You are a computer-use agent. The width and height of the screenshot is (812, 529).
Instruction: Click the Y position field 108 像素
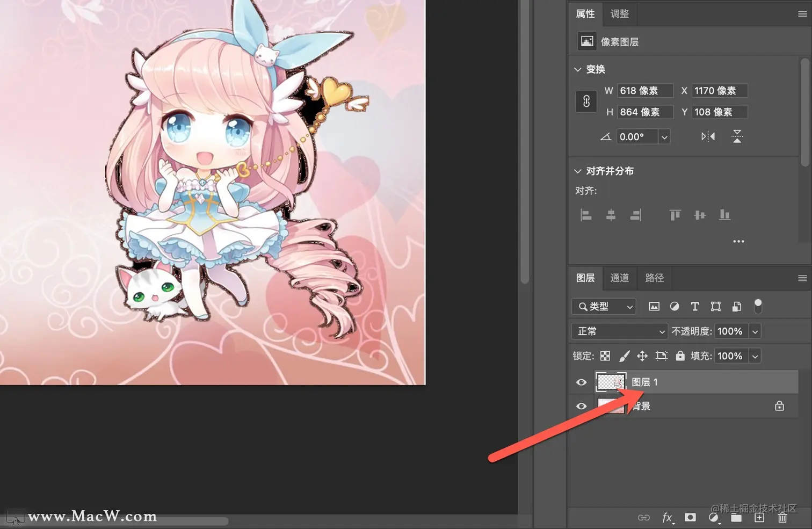click(x=720, y=112)
